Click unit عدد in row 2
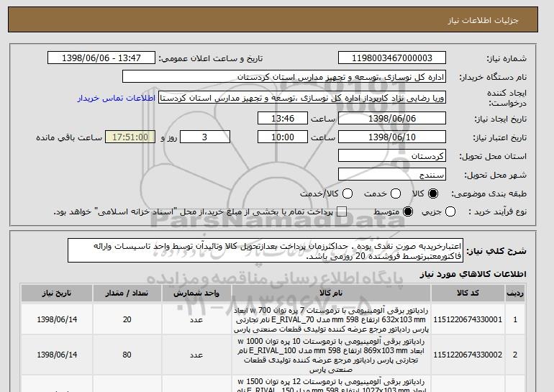This screenshot has height=392, width=554. (196, 355)
